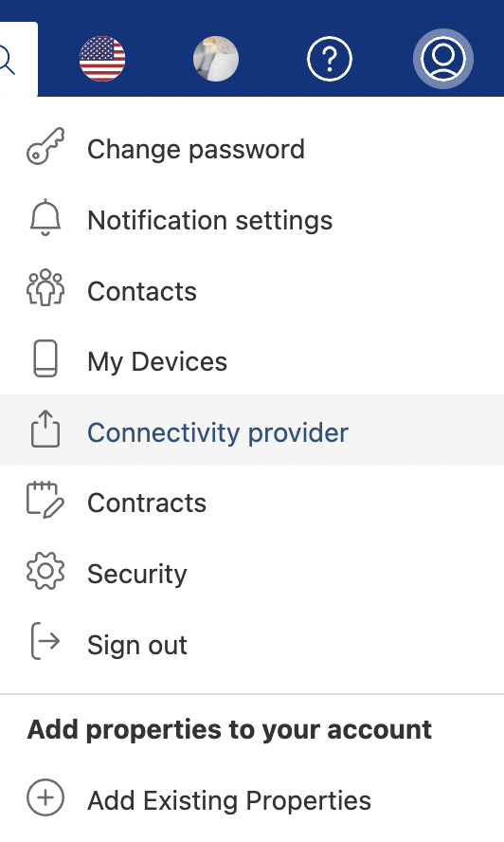Viewport: 504px width, 842px height.
Task: Sign out of the account
Action: [252, 645]
